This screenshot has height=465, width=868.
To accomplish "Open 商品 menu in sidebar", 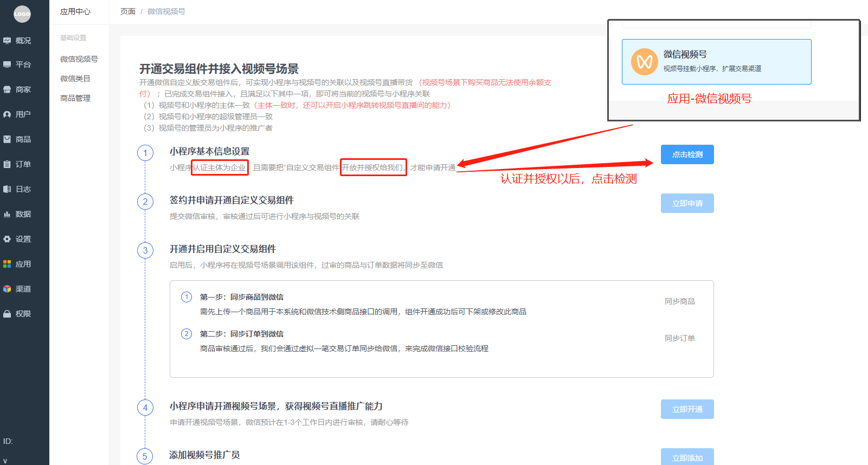I will pyautogui.click(x=24, y=139).
